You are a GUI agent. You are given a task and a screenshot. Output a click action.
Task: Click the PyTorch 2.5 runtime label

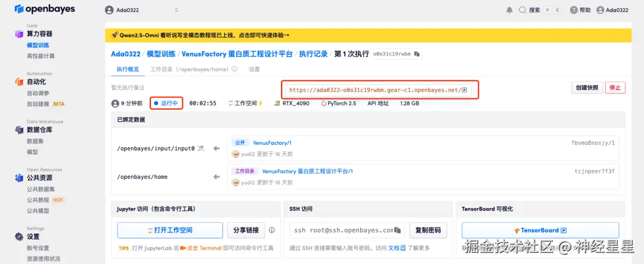(x=339, y=104)
